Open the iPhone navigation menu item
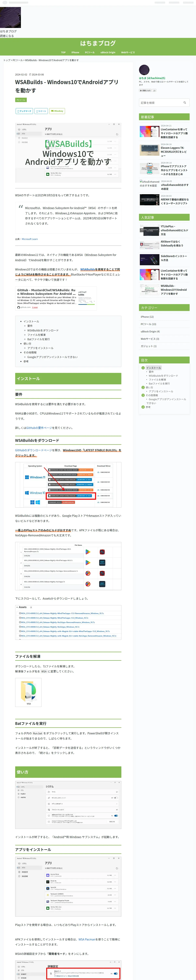Viewport: 196px width, 980px height. click(75, 52)
